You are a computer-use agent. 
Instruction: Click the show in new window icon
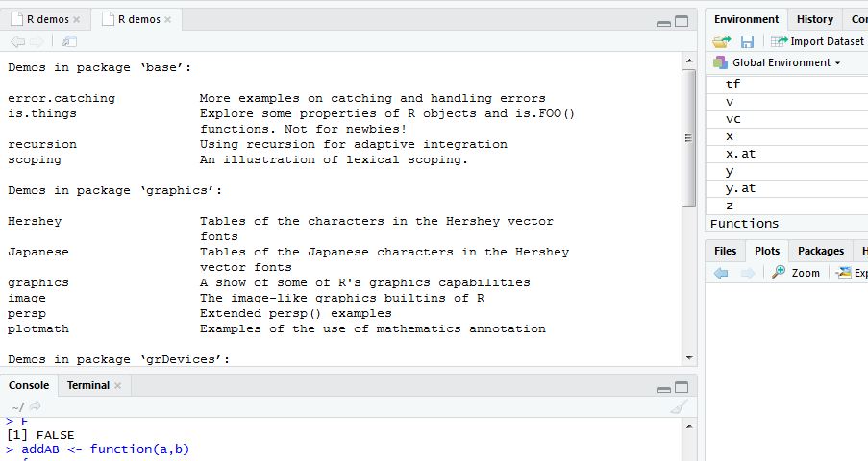point(69,41)
